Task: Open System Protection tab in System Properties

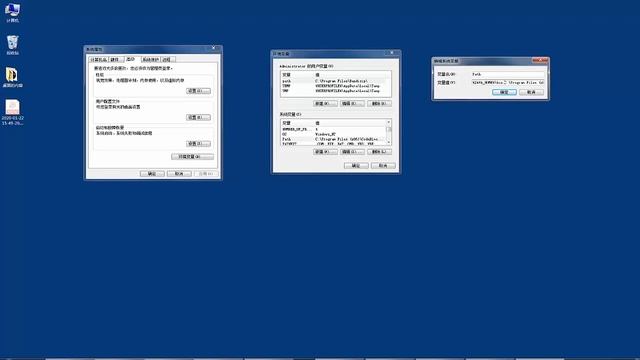Action: pos(150,60)
